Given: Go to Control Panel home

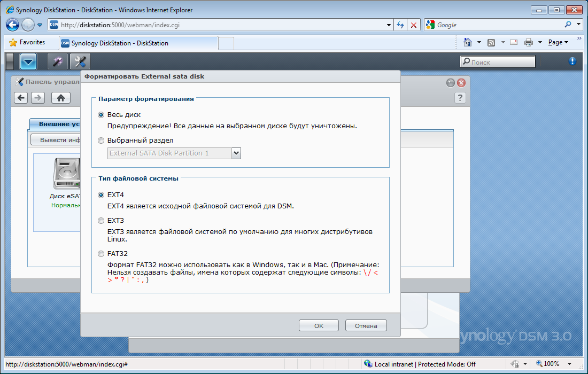Looking at the screenshot, I should tap(61, 98).
